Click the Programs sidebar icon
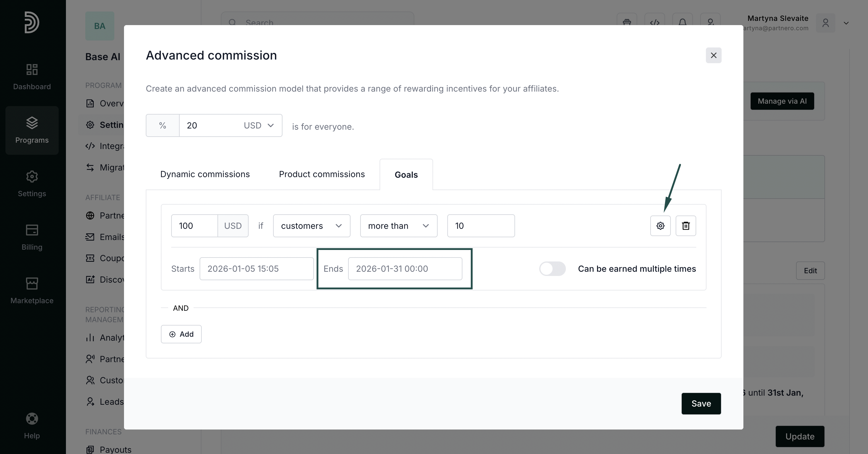Image resolution: width=868 pixels, height=454 pixels. tap(32, 130)
